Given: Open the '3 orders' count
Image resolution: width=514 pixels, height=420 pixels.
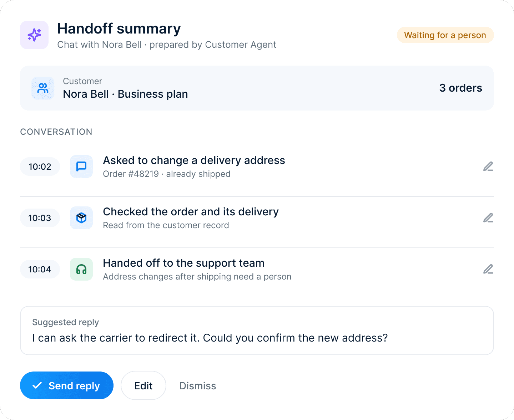Looking at the screenshot, I should pos(460,88).
